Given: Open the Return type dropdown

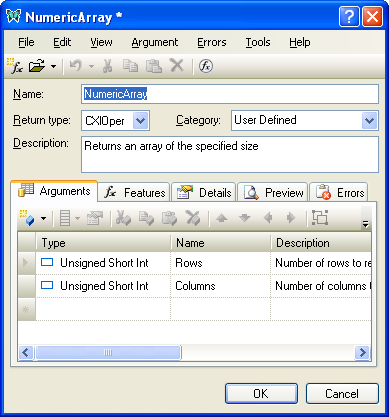Looking at the screenshot, I should pos(141,120).
